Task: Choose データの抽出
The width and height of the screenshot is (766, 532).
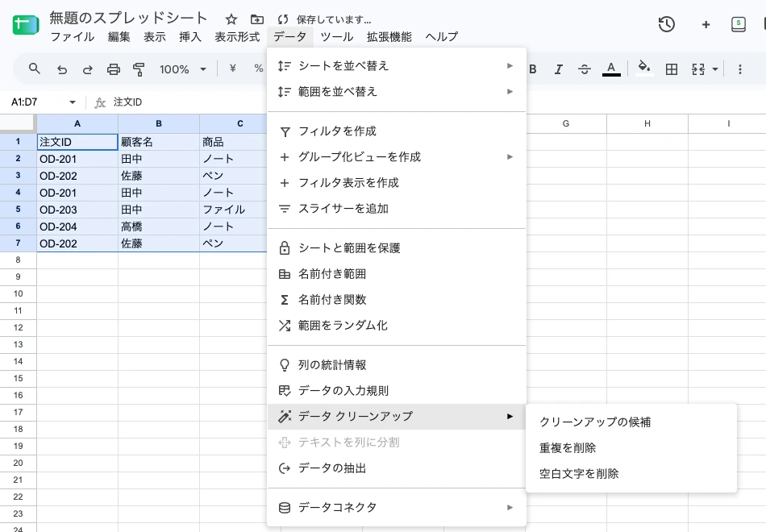Action: point(397,468)
